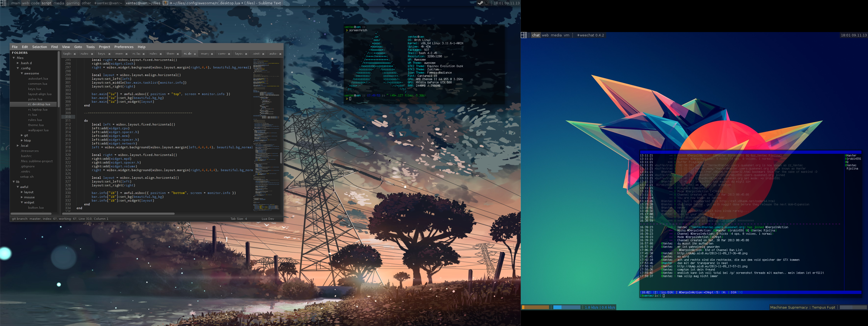Close the keys tab in Sublime Text

[x=109, y=54]
